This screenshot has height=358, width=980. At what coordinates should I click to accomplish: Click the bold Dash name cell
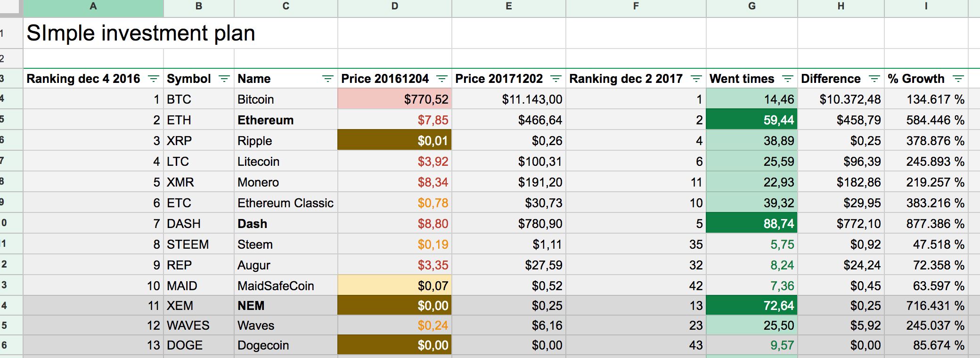[286, 224]
